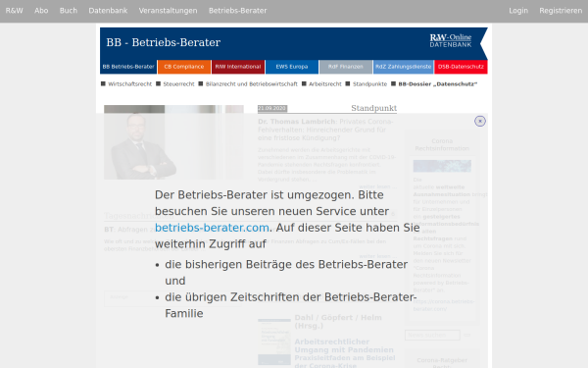Close the relocation notice overlay
Screen dimensions: 588x368
point(480,121)
